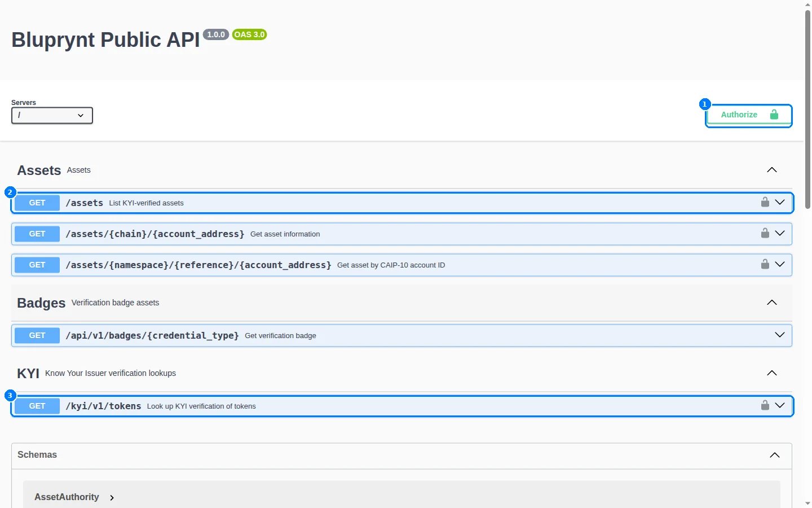Click GET badge on Get asset information

click(x=37, y=234)
